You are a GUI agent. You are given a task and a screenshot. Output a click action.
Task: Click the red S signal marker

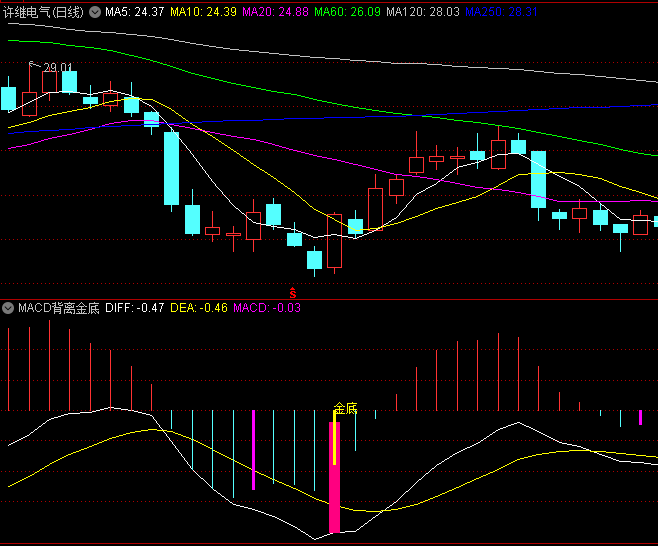(x=292, y=293)
